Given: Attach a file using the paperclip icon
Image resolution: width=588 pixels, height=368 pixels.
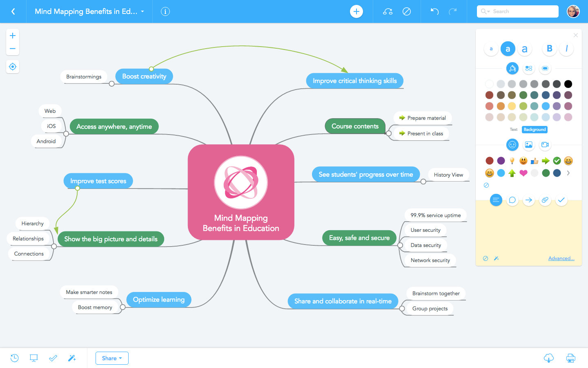Looking at the screenshot, I should pyautogui.click(x=545, y=200).
